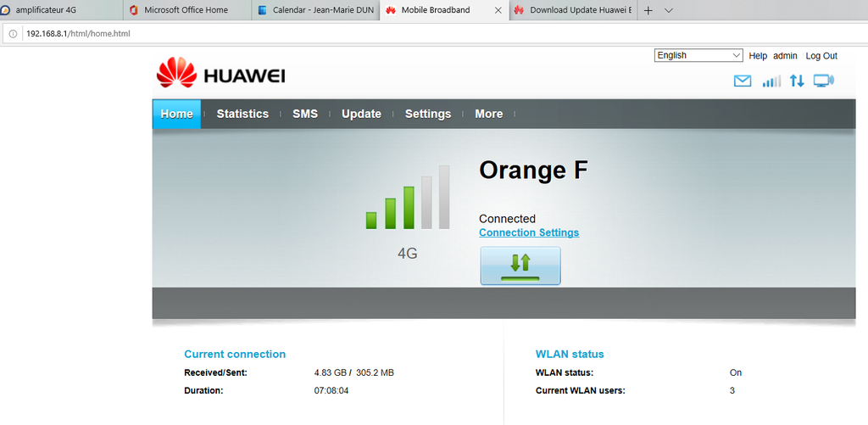
Task: Click the site information icon in address bar
Action: (x=14, y=34)
